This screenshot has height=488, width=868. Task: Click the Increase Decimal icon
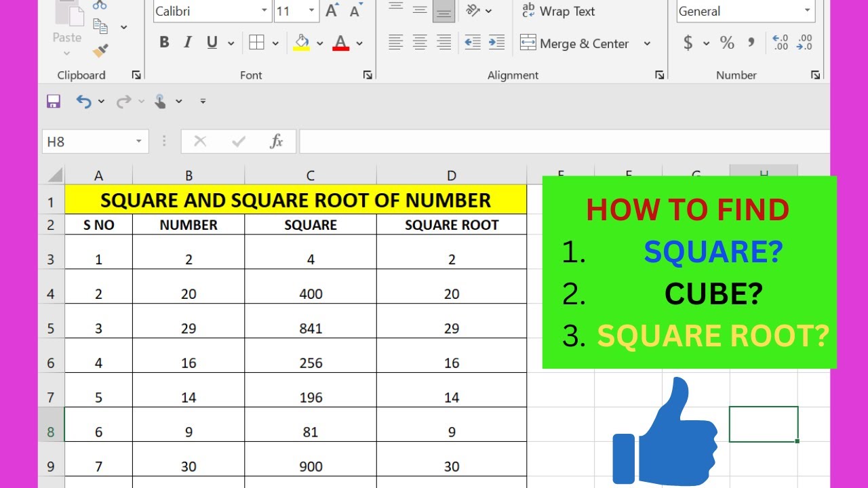coord(781,43)
